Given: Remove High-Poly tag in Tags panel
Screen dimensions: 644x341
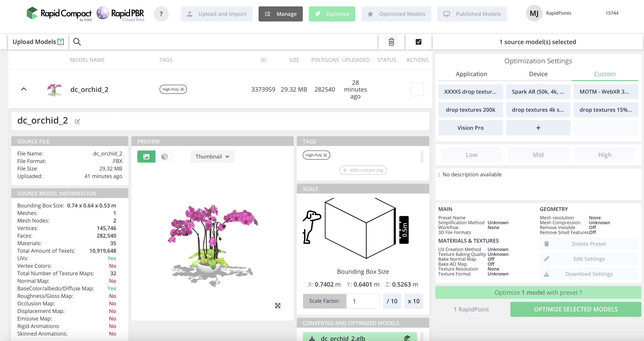Looking at the screenshot, I should 325,155.
